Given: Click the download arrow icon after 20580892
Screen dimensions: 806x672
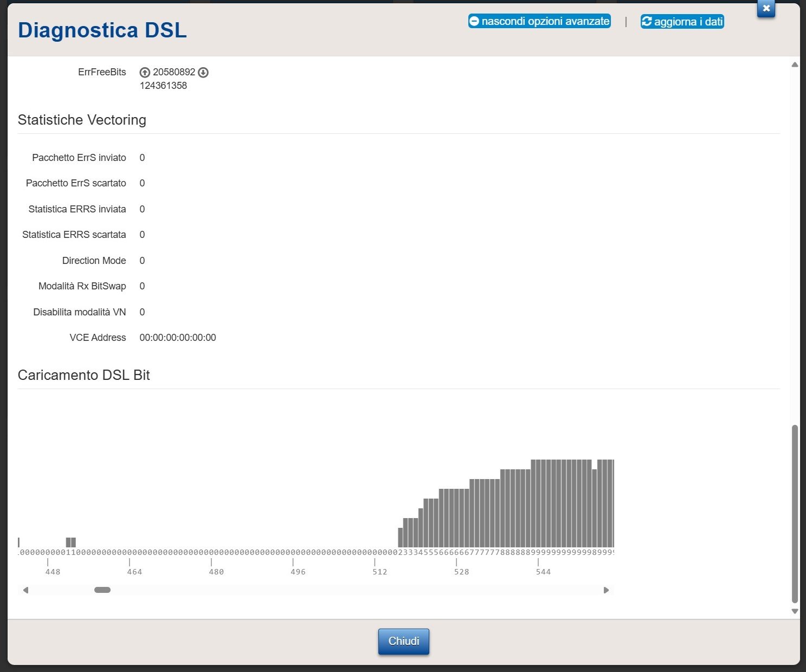Looking at the screenshot, I should pos(203,72).
